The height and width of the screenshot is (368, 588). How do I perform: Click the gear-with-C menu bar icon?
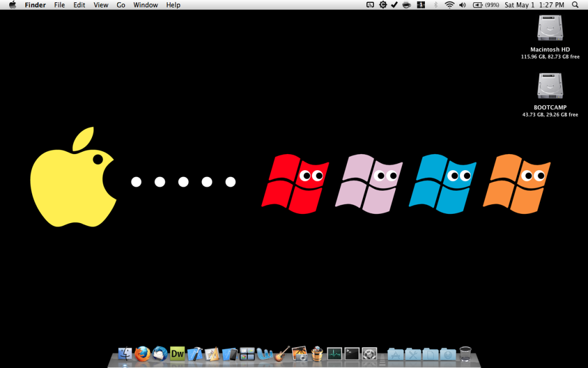point(382,5)
